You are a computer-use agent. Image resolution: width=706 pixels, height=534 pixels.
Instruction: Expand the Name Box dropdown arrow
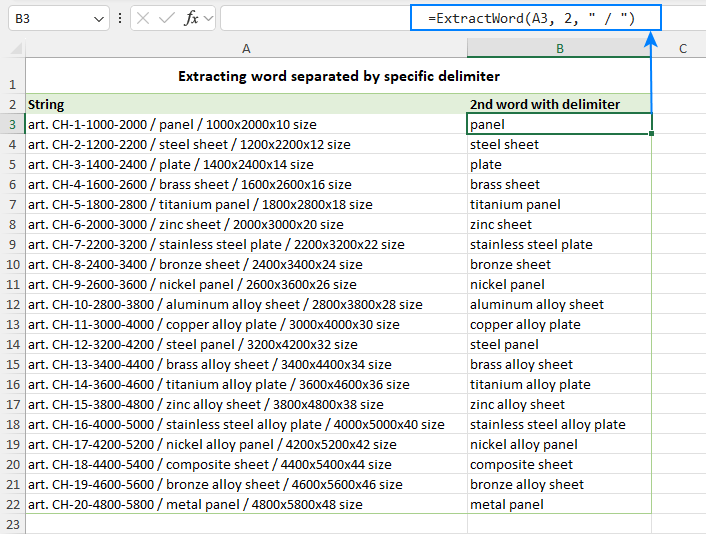(x=99, y=19)
